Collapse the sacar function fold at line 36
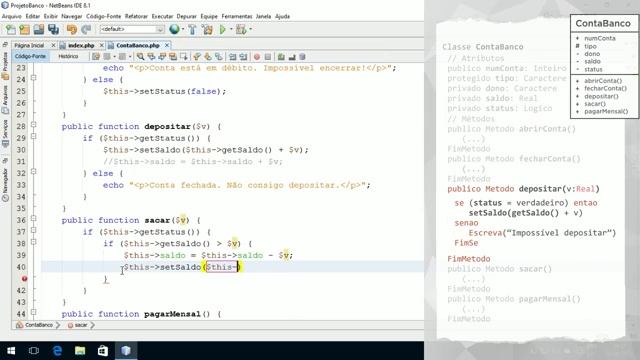 [x=34, y=218]
